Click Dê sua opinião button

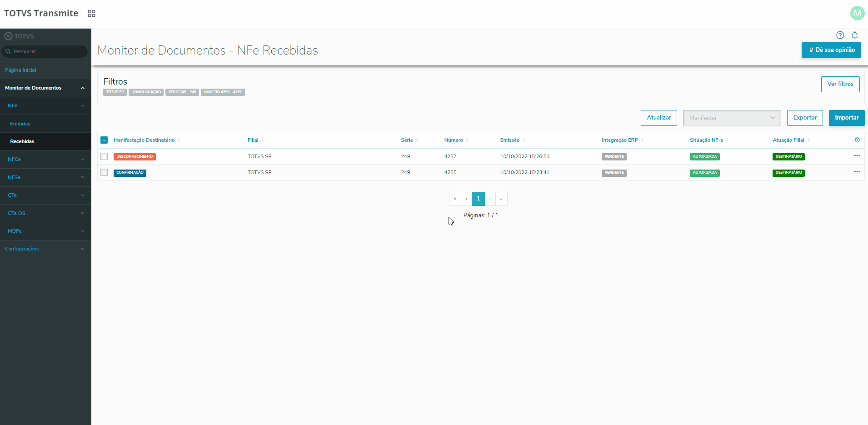[831, 50]
